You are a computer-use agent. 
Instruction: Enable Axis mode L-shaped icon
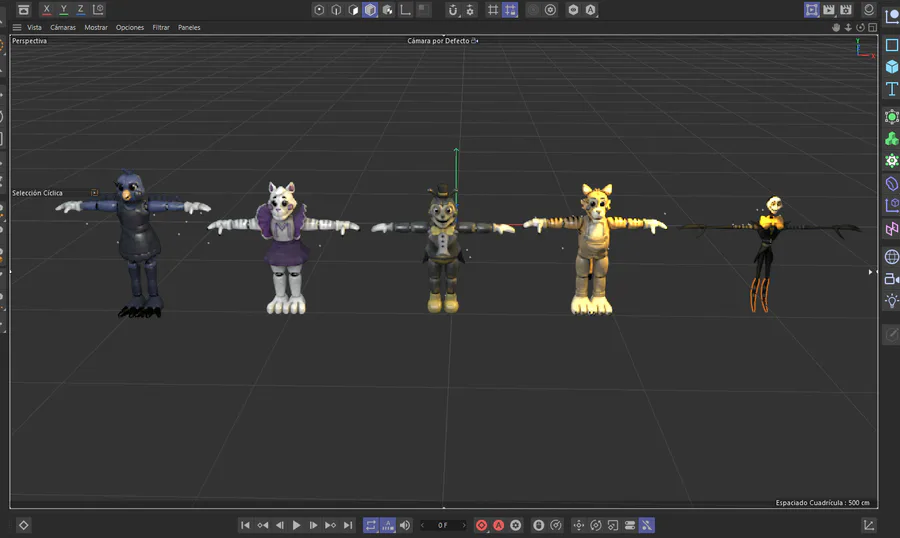coord(405,10)
